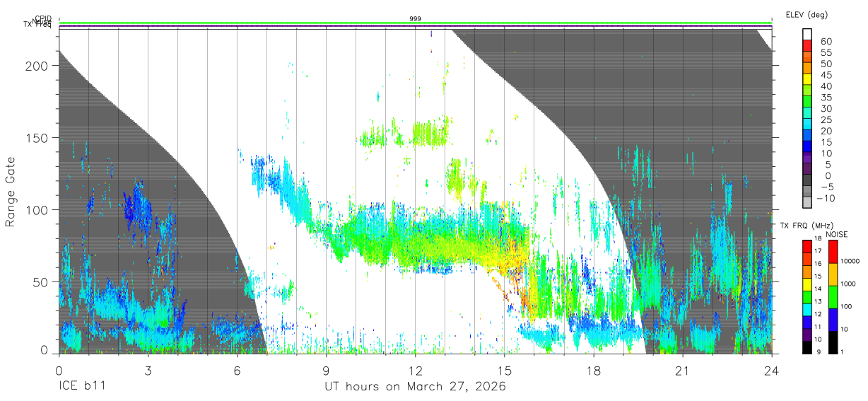Click the 'ICE b11' radar beam label
The height and width of the screenshot is (401, 868).
[x=82, y=387]
